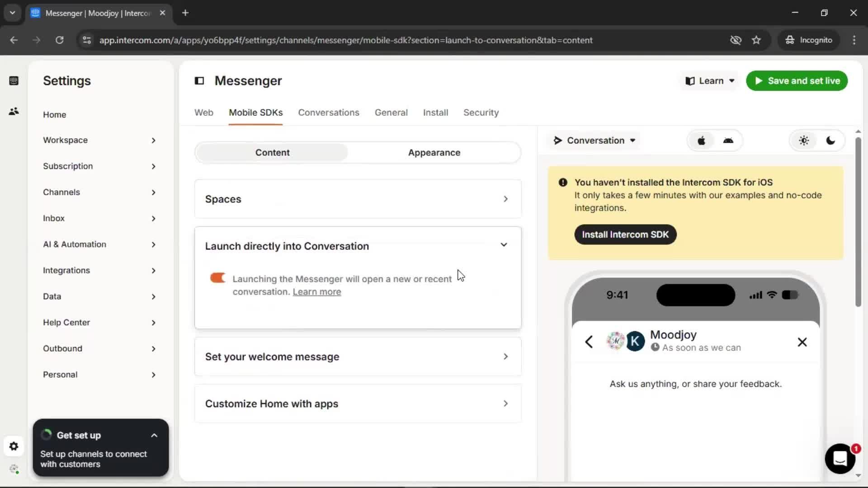Screen dimensions: 868x488
Task: Switch to the Install tab
Action: pyautogui.click(x=435, y=113)
